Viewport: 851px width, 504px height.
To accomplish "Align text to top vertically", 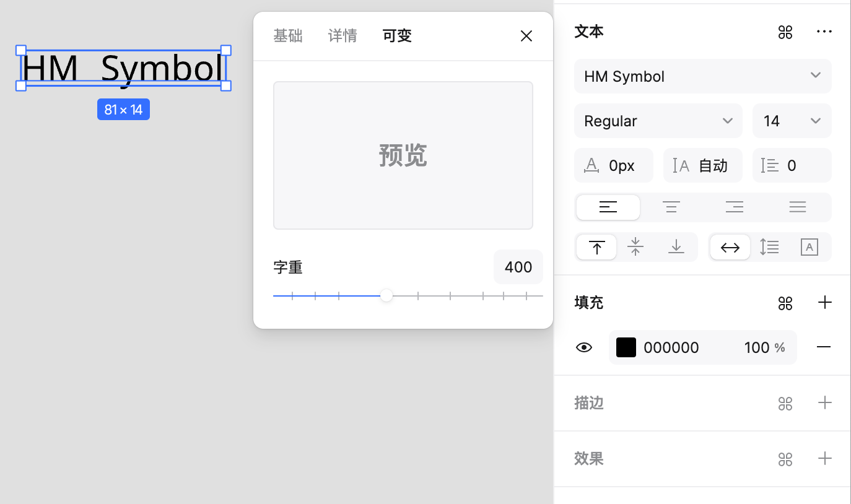I will 596,247.
